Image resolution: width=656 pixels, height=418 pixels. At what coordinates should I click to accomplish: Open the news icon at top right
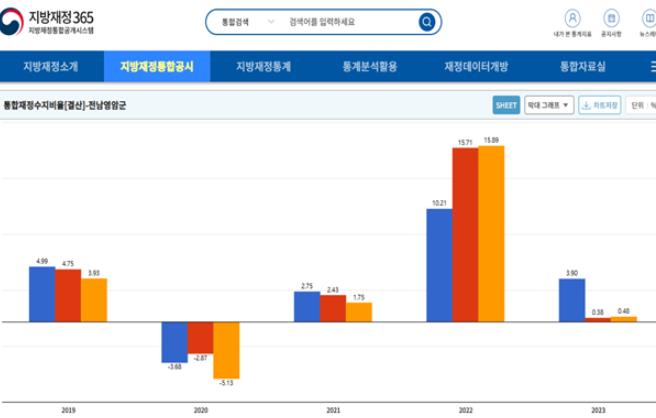coord(643,18)
